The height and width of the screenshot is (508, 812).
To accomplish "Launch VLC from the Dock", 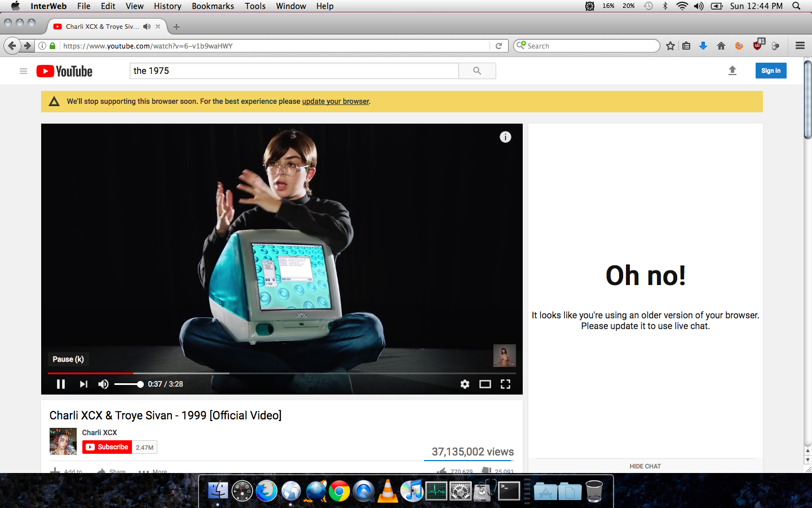I will coord(388,491).
